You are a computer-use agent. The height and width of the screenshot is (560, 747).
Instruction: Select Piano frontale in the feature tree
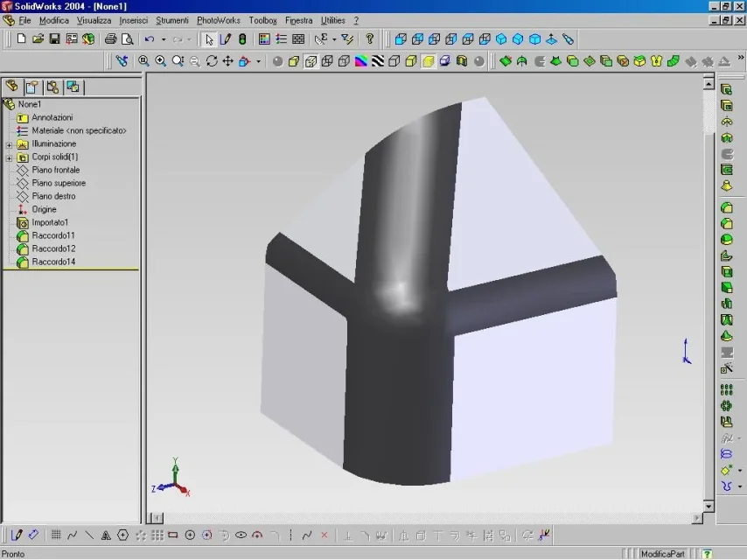coord(56,170)
